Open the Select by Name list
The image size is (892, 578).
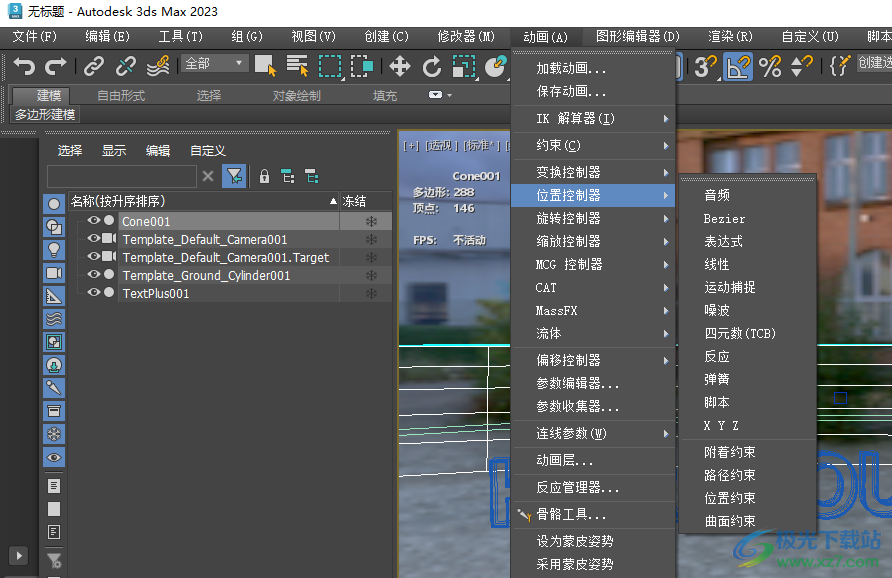[x=297, y=66]
